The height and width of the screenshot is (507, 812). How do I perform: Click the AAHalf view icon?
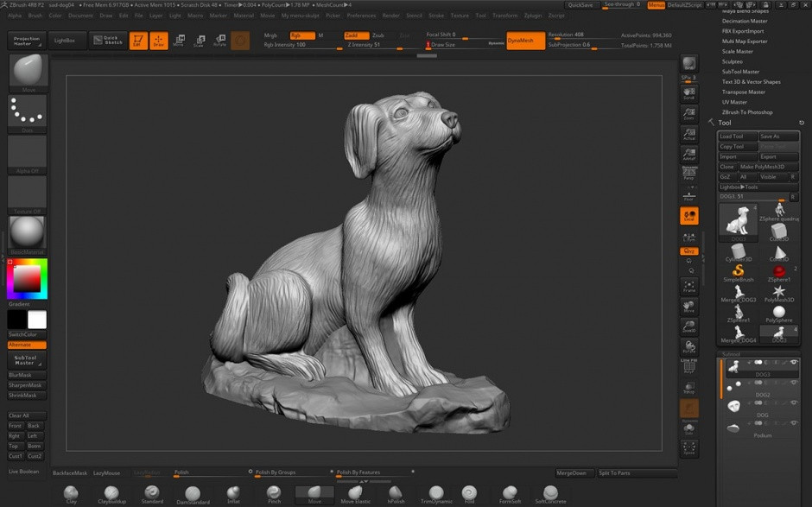pyautogui.click(x=688, y=155)
